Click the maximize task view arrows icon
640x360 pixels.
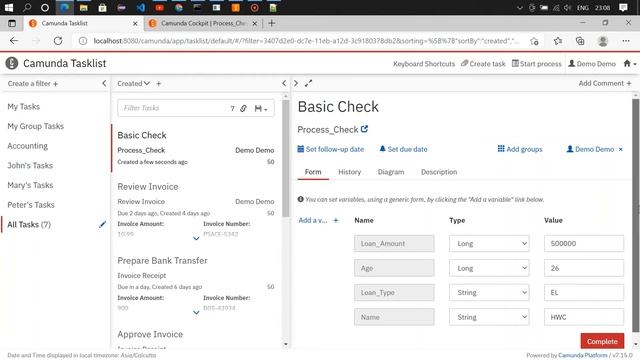(x=309, y=83)
